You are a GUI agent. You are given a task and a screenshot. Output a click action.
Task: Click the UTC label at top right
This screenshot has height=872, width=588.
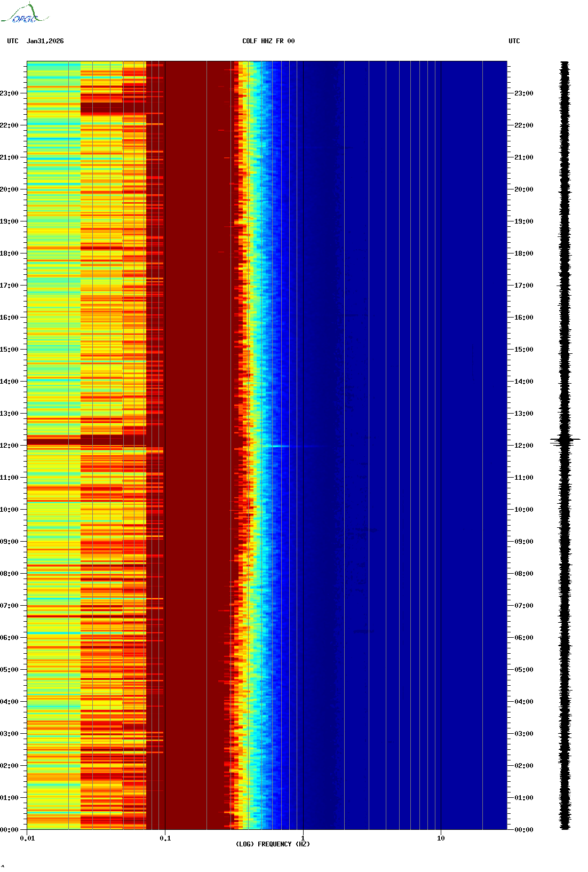(x=514, y=41)
